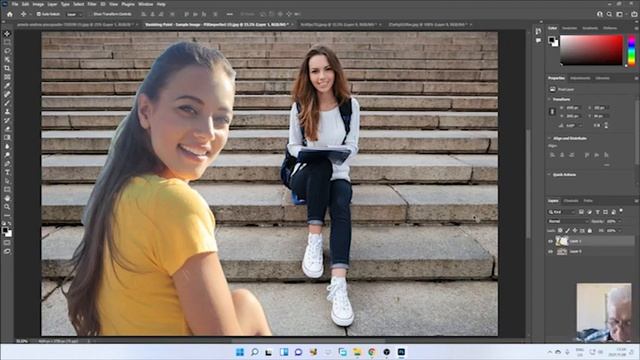Select the Spot Healing Brush tool
640x360 pixels.
[7, 94]
